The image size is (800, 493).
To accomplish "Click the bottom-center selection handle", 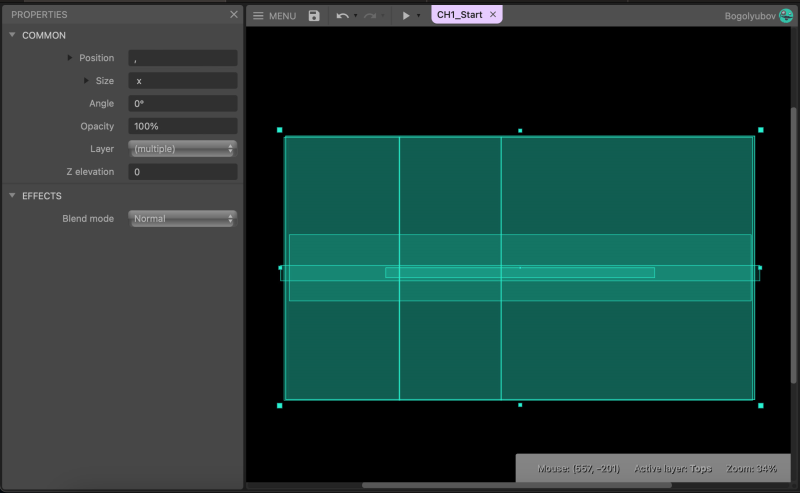I will pos(520,405).
